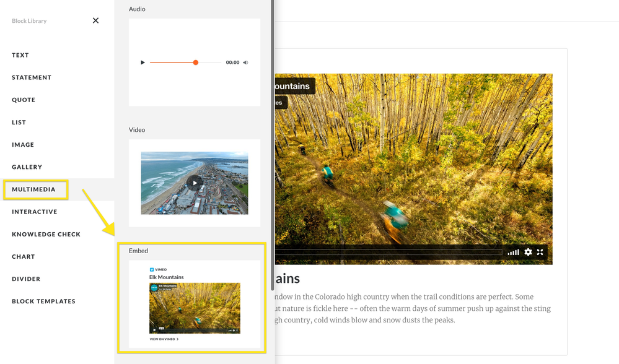Screen dimensions: 619x364
Task: Close the Block Library panel
Action: (x=95, y=20)
